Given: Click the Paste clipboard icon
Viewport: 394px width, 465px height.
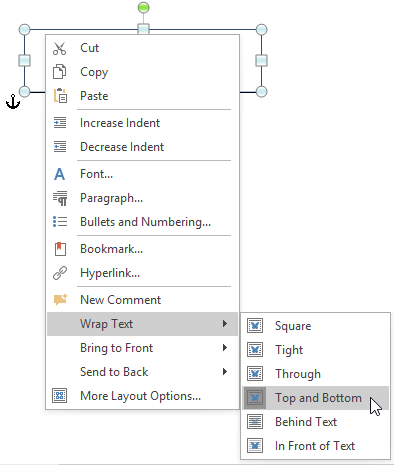Looking at the screenshot, I should [60, 96].
